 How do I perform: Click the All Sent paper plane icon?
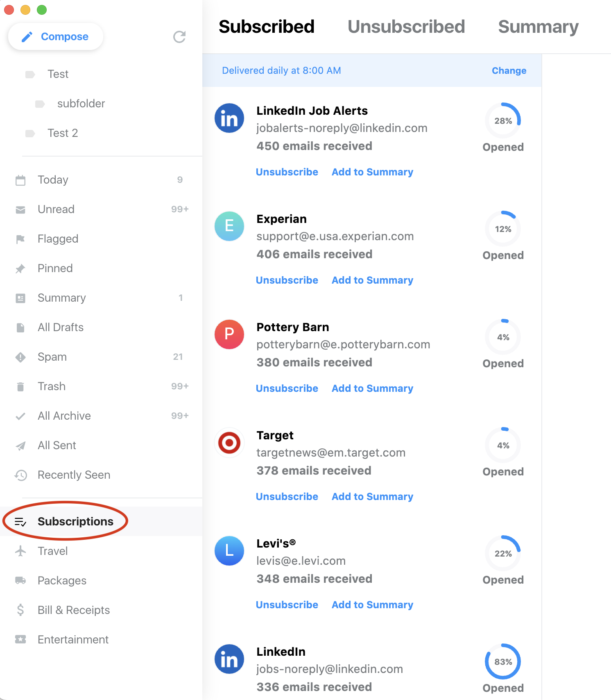tap(20, 446)
